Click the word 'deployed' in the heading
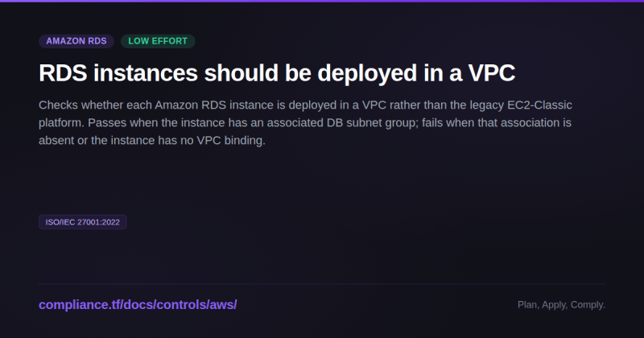This screenshot has width=644, height=338. [x=367, y=73]
